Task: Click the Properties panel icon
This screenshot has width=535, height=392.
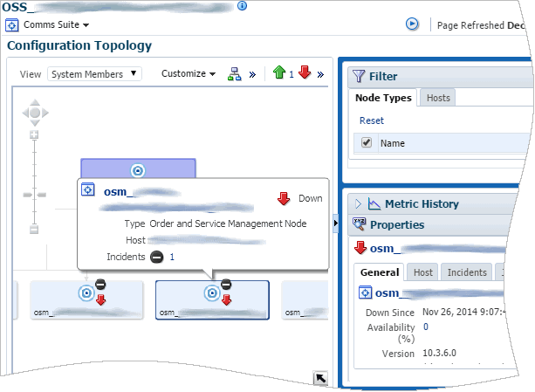Action: [x=359, y=224]
